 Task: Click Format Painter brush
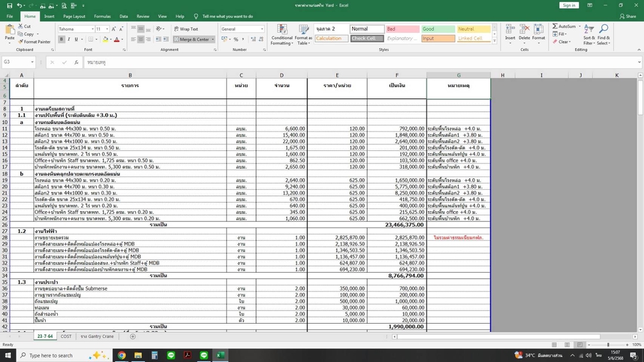(x=34, y=42)
